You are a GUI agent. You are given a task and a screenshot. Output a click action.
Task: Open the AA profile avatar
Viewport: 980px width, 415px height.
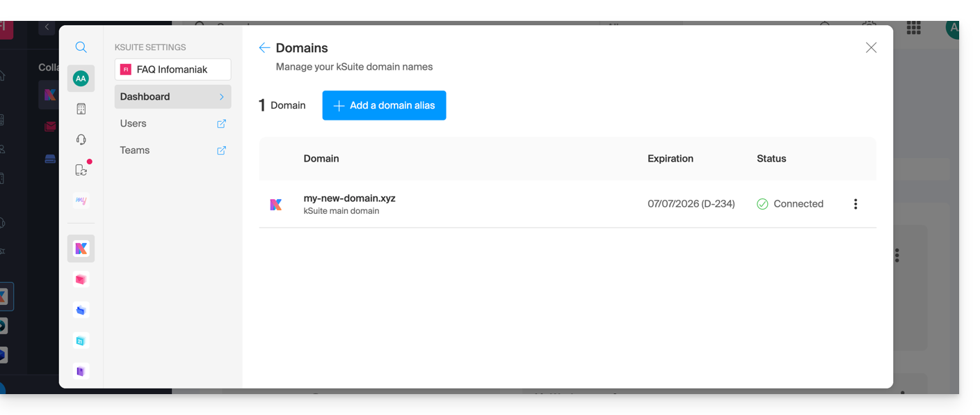coord(81,79)
